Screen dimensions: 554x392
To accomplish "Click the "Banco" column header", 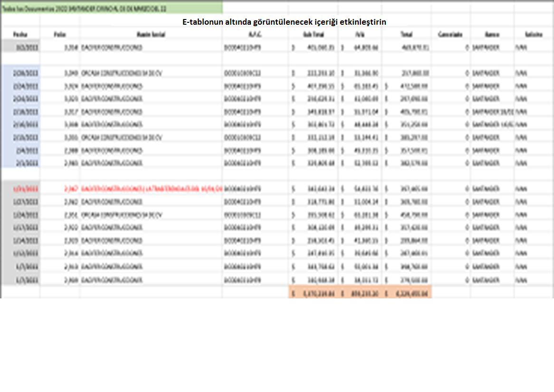I will click(492, 34).
